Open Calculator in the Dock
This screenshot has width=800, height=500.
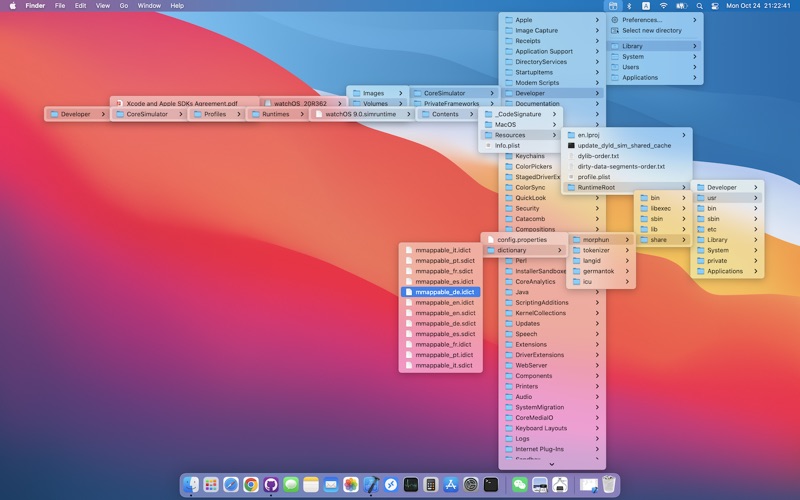pyautogui.click(x=431, y=484)
